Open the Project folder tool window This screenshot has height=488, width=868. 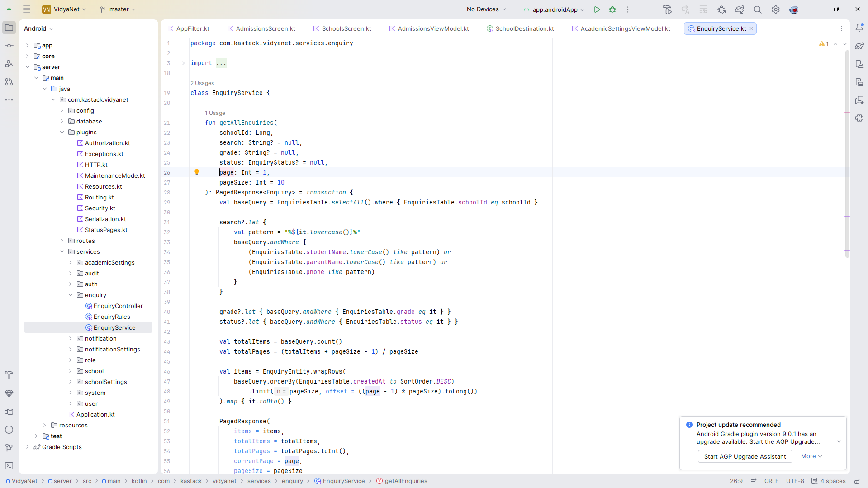pyautogui.click(x=9, y=28)
